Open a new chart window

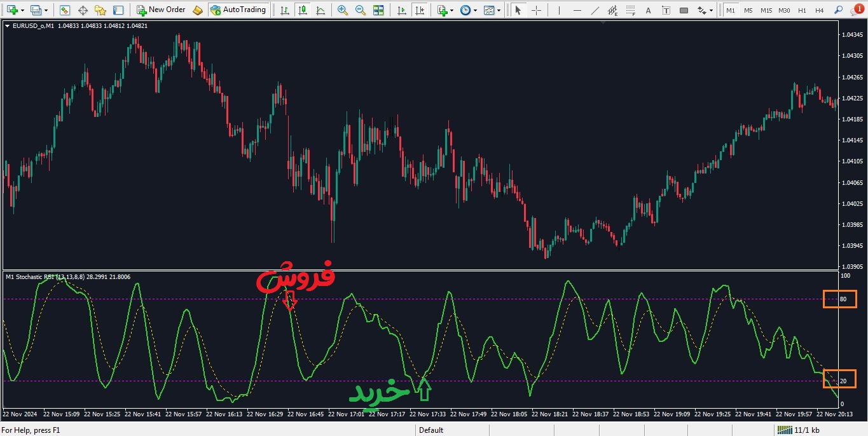(12, 10)
